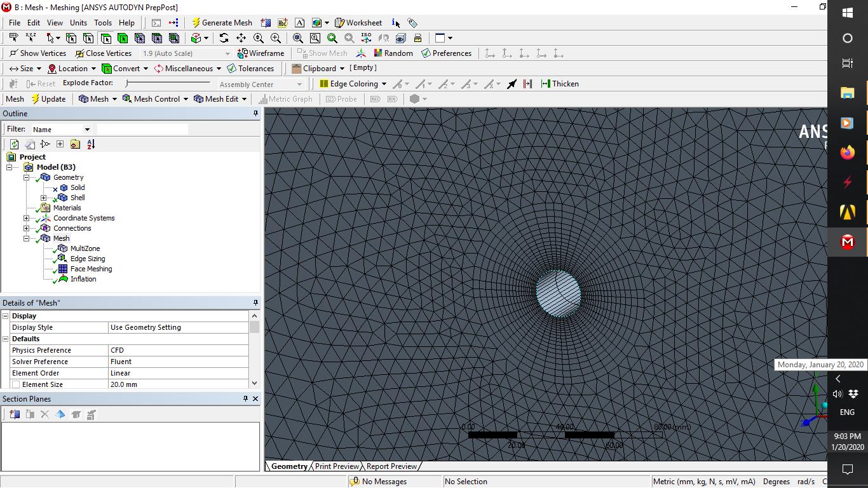
Task: Expand the Shell geometry node
Action: pyautogui.click(x=44, y=198)
